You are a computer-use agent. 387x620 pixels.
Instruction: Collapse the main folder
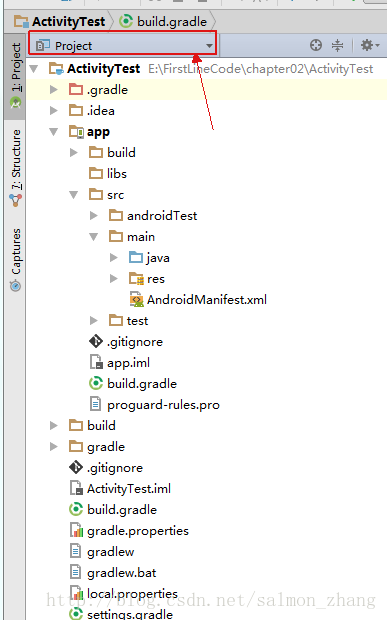(x=94, y=237)
